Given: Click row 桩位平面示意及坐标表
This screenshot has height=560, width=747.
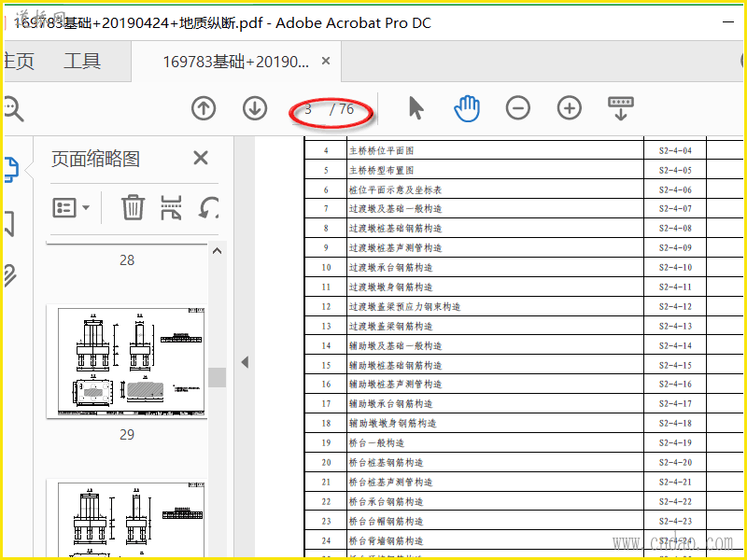Looking at the screenshot, I should pos(524,189).
